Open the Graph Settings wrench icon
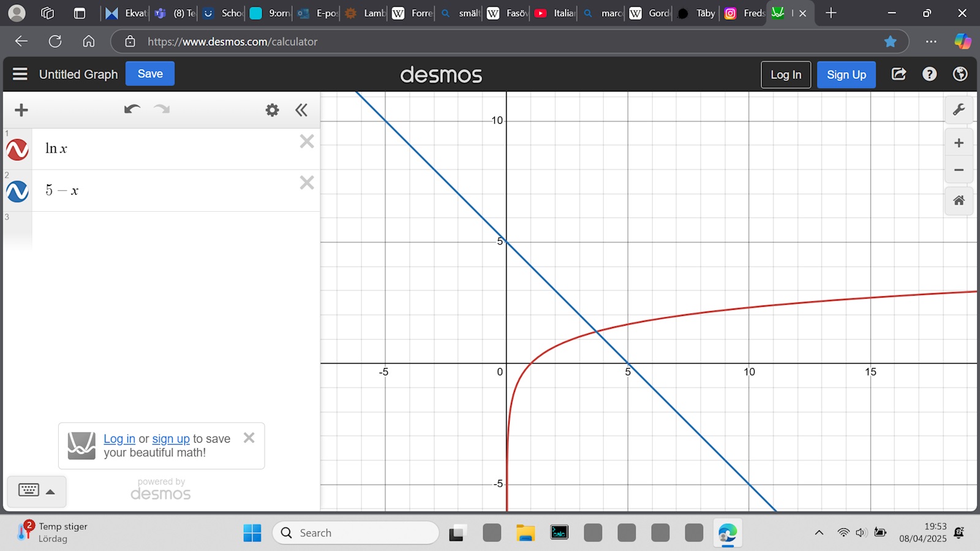Viewport: 980px width, 551px height. (x=959, y=110)
